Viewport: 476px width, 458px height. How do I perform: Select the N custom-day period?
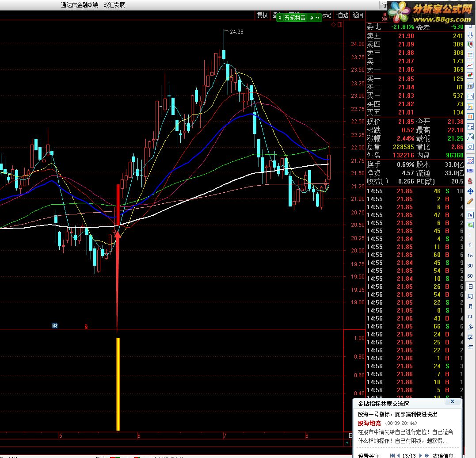pos(470,317)
